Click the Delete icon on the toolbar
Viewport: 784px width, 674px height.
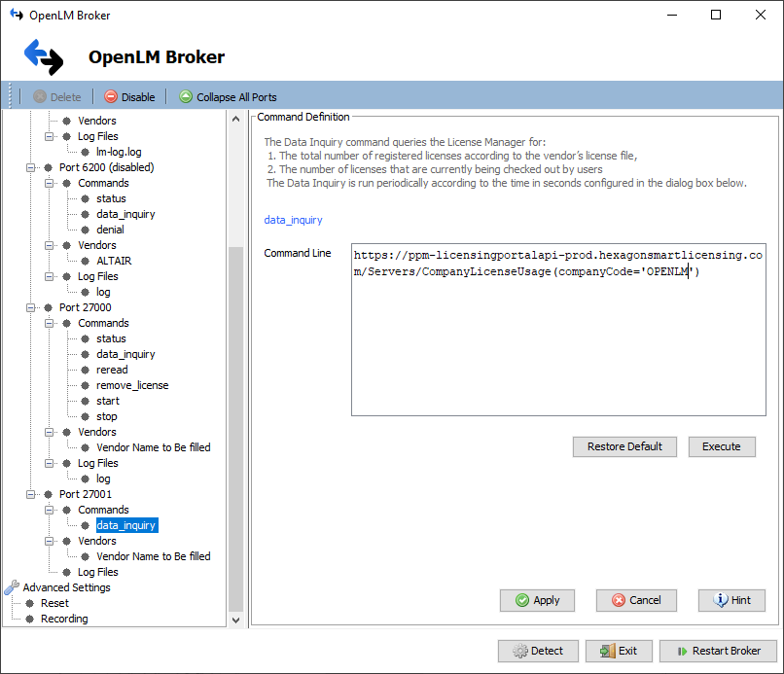click(x=40, y=96)
